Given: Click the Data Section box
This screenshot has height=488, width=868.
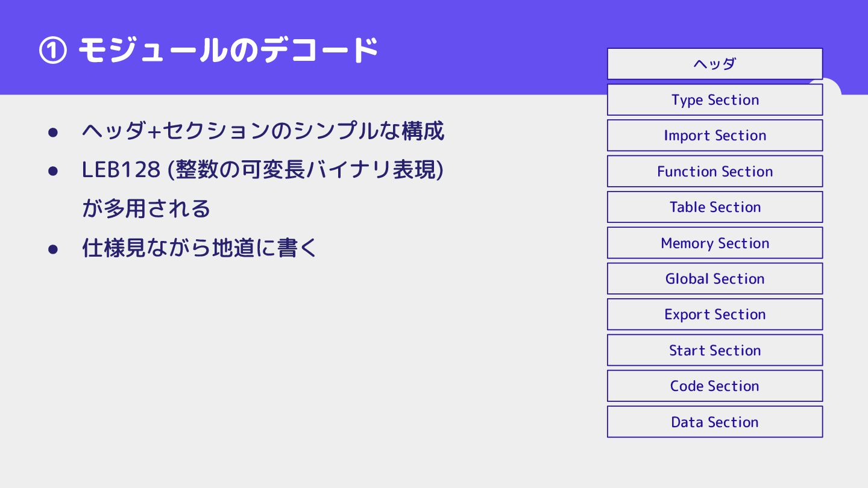Looking at the screenshot, I should 715,422.
